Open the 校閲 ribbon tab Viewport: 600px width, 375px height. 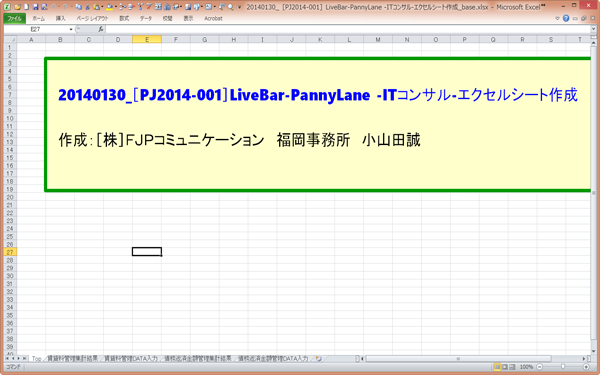[167, 18]
